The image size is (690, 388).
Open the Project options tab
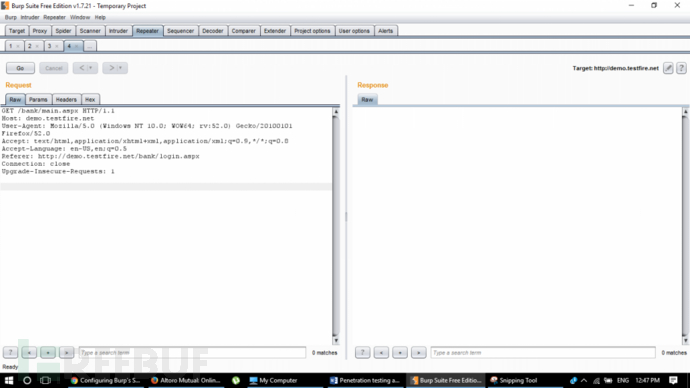coord(312,31)
